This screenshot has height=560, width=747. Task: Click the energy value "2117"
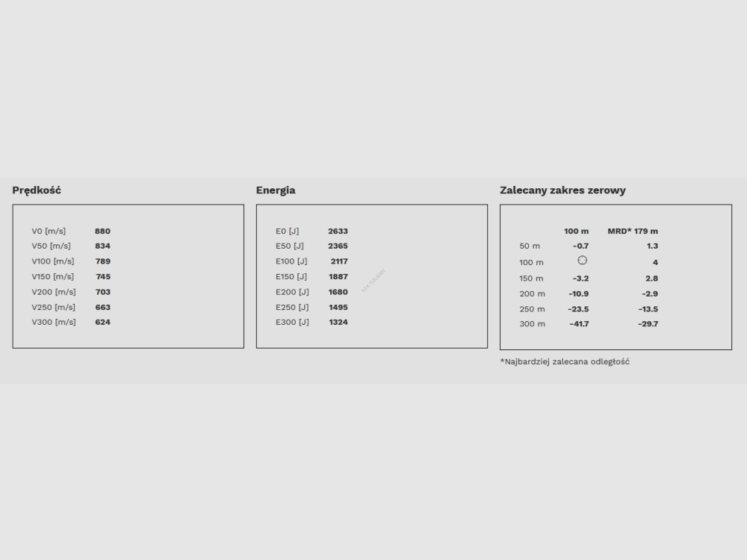339,261
